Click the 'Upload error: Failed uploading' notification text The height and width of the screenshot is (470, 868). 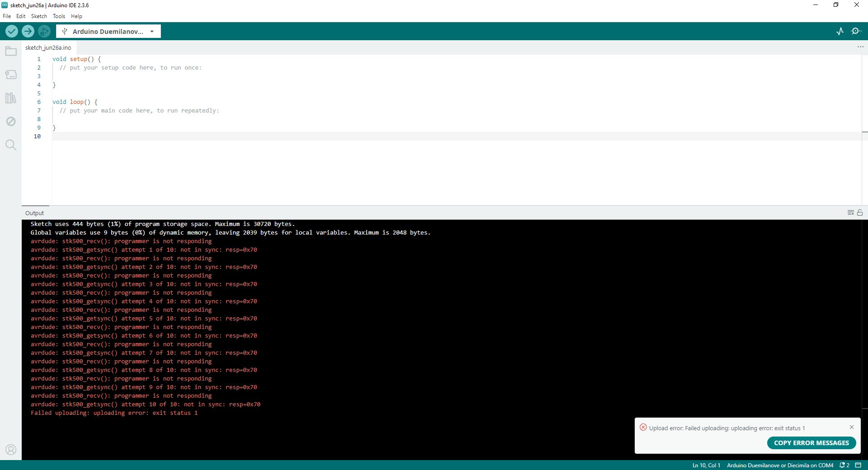[727, 428]
